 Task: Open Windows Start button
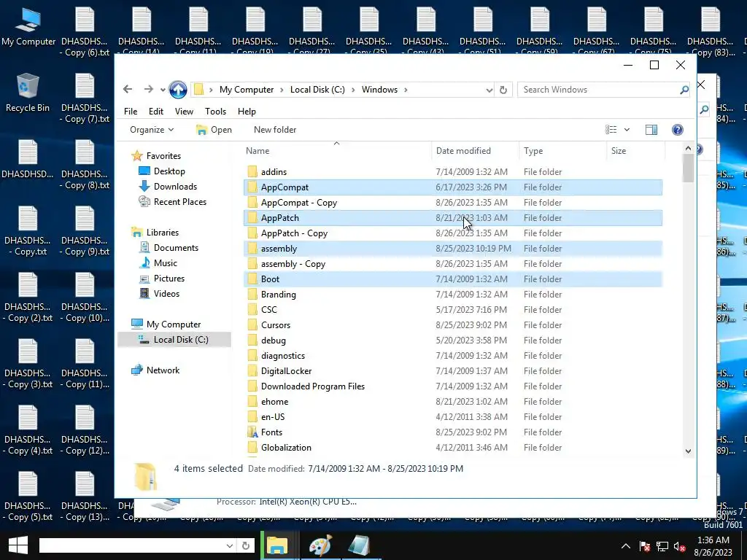(x=18, y=545)
